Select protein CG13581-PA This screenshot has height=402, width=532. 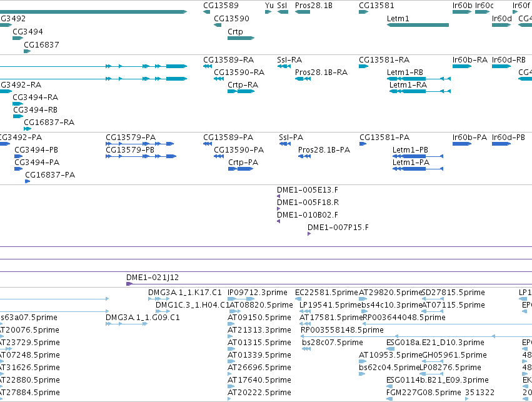[x=384, y=138]
